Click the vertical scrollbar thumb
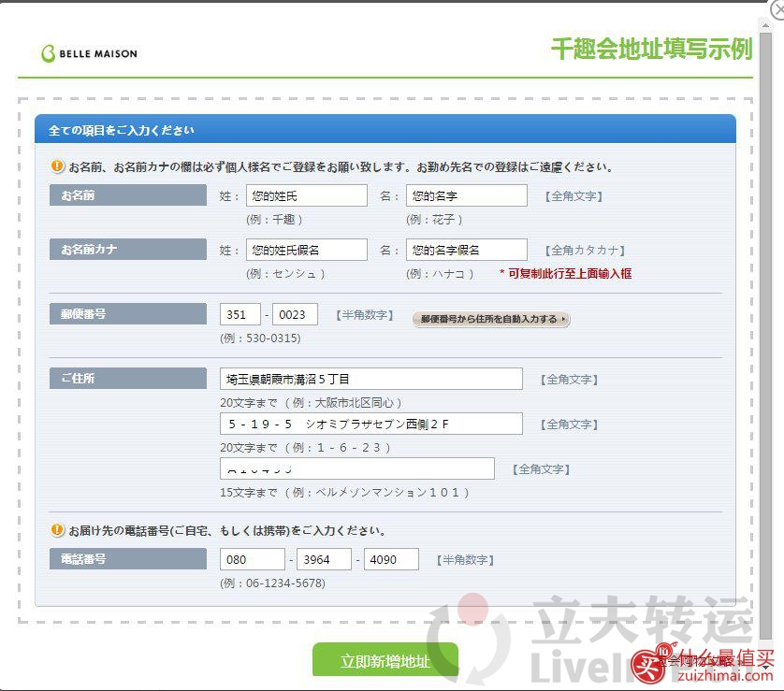This screenshot has height=691, width=784. click(x=765, y=336)
